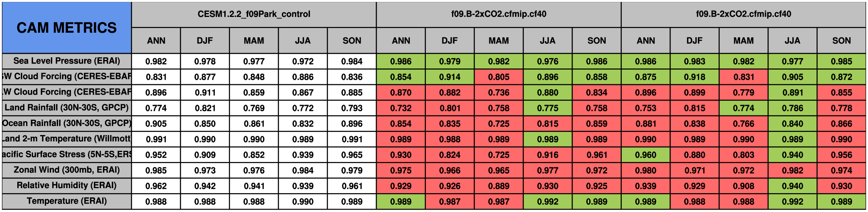Click the red cell showing 0.736
This screenshot has height=212, width=868.
point(499,93)
